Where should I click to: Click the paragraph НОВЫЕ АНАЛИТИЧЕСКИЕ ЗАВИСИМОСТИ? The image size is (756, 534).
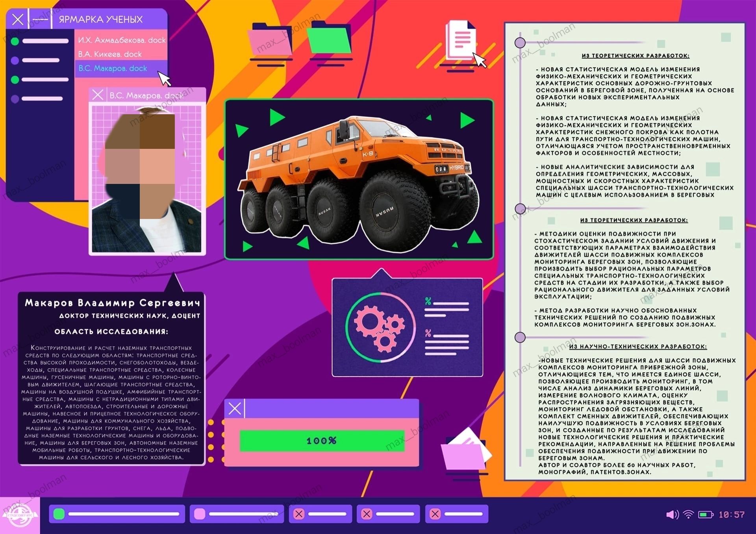click(x=635, y=181)
